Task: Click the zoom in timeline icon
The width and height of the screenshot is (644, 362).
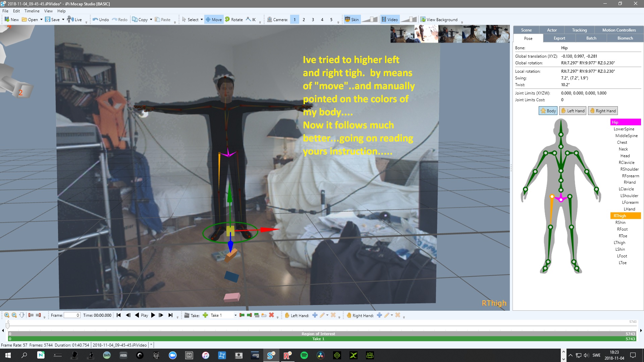Action: pyautogui.click(x=7, y=315)
